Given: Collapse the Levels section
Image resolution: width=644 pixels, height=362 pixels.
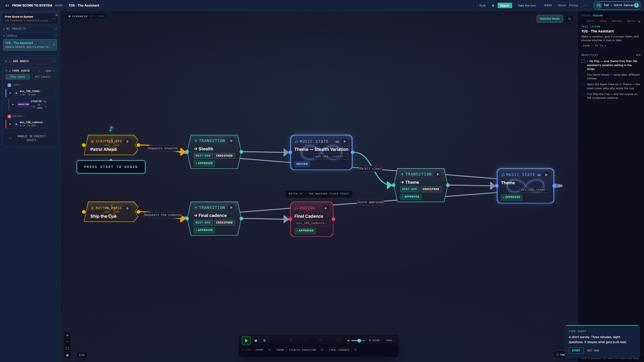Looking at the screenshot, I should 30,36.
